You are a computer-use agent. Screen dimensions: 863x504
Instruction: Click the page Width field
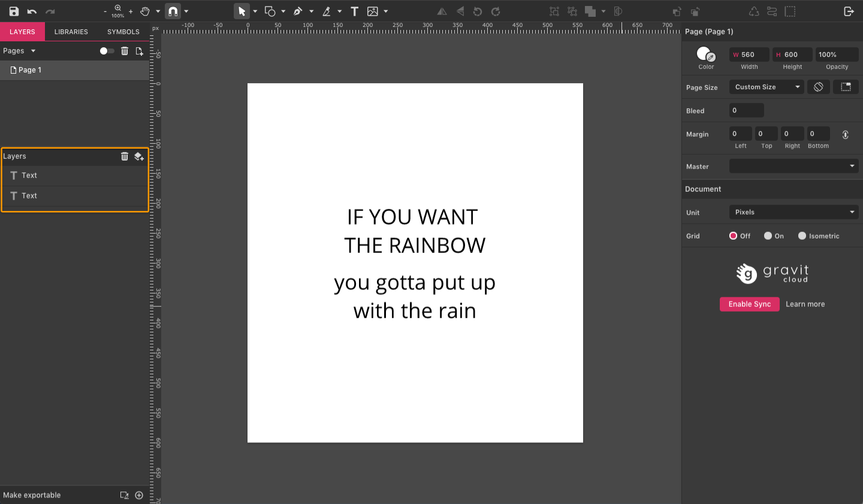749,55
